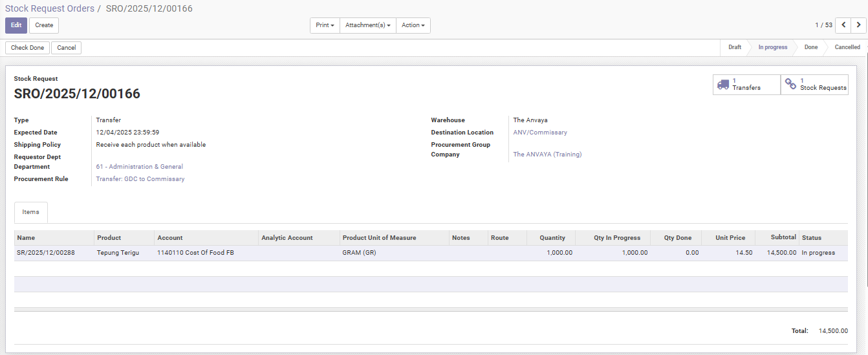Viewport: 868px width, 355px height.
Task: Click the Edit button
Action: [x=16, y=25]
